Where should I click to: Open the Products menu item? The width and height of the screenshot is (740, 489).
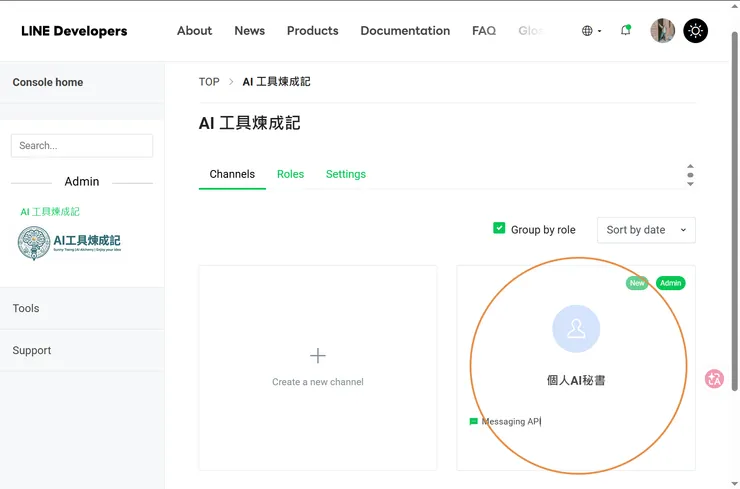coord(312,31)
